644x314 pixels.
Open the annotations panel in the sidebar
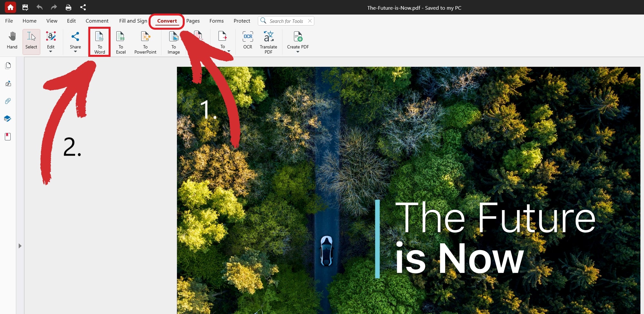click(x=8, y=83)
